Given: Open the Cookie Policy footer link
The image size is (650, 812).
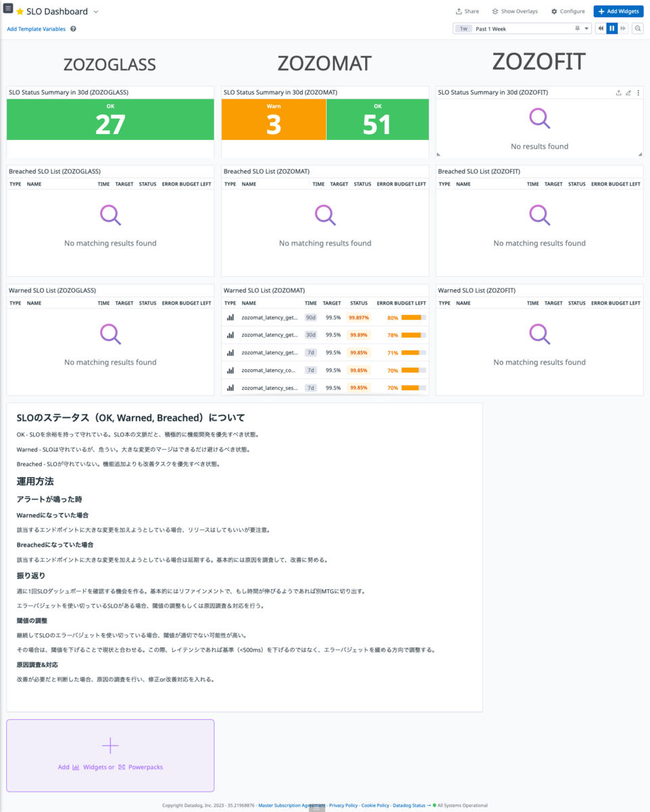Looking at the screenshot, I should coord(375,805).
